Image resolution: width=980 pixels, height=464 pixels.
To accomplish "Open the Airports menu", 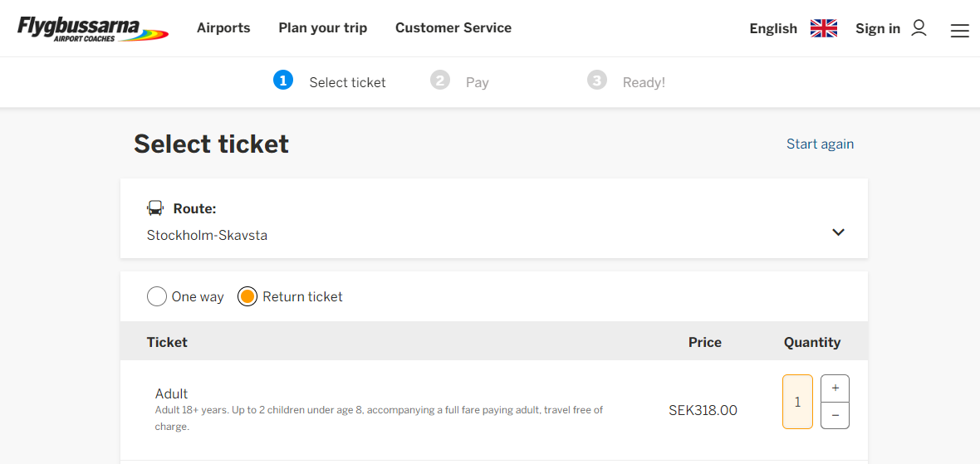I will [x=223, y=28].
